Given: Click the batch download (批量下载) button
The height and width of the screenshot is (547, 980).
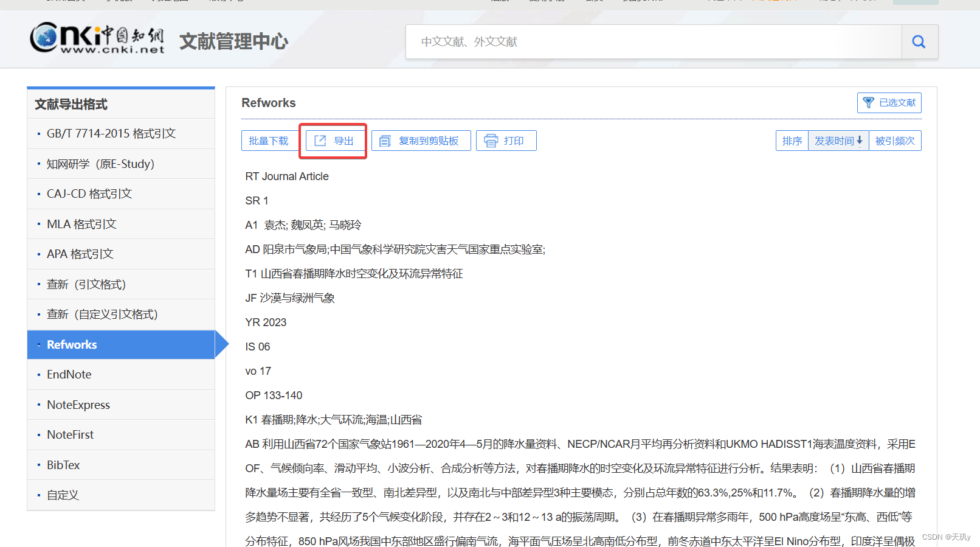Looking at the screenshot, I should pos(269,141).
